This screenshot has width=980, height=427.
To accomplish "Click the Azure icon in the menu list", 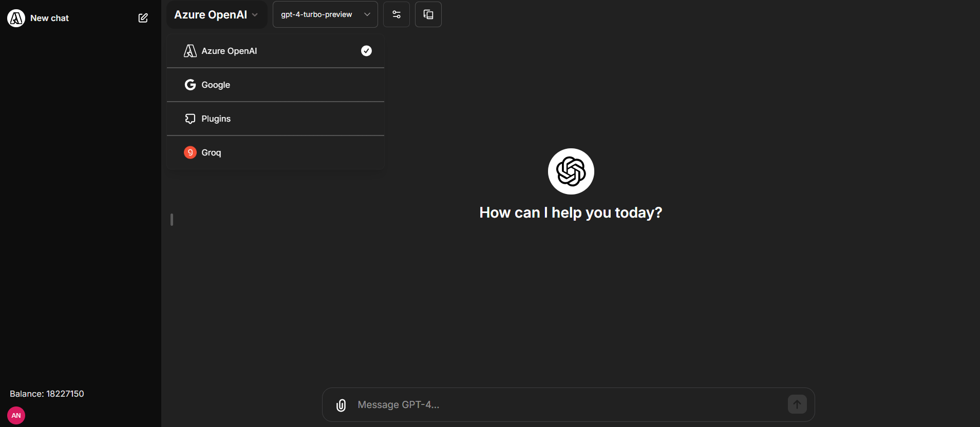I will click(x=190, y=51).
